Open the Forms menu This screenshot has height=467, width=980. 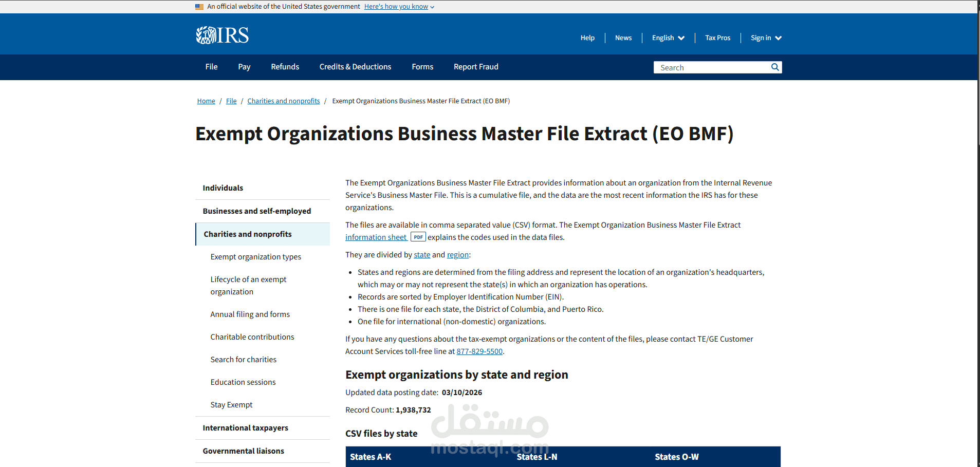[x=422, y=67]
